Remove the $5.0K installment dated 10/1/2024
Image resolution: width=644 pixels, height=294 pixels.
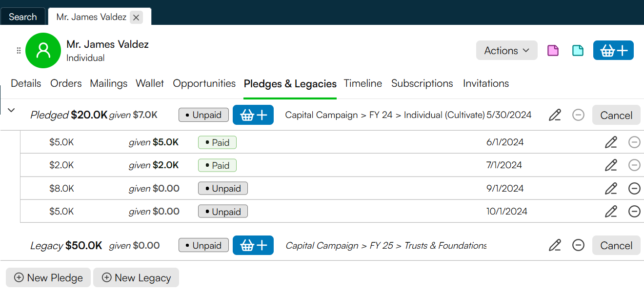(x=634, y=211)
